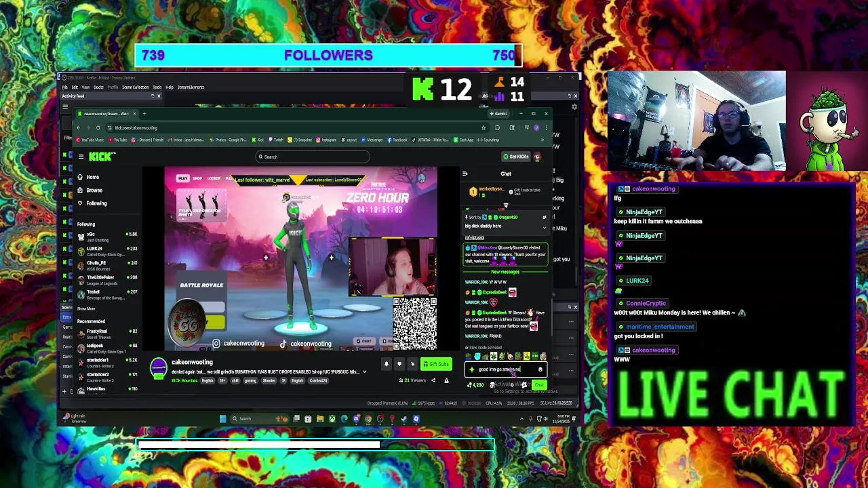Open OBS File menu
This screenshot has height=488, width=868.
(x=65, y=87)
